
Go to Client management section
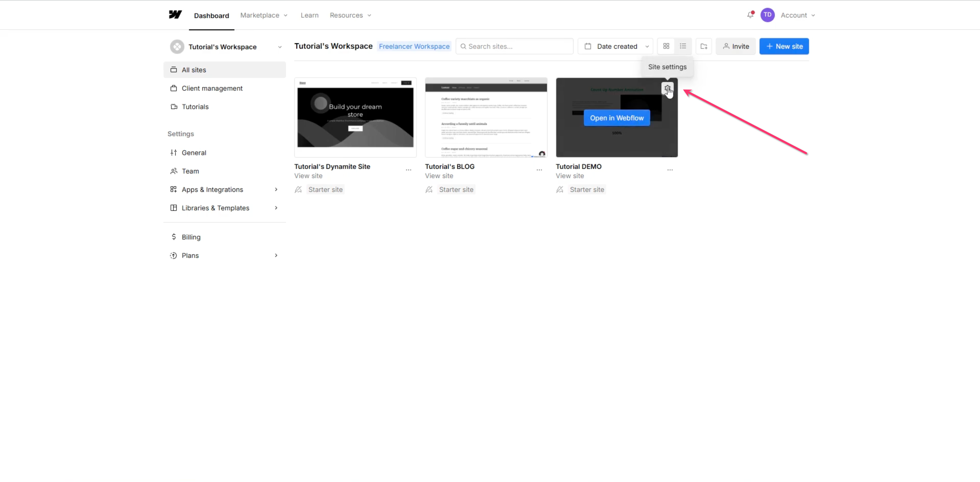[x=212, y=88]
